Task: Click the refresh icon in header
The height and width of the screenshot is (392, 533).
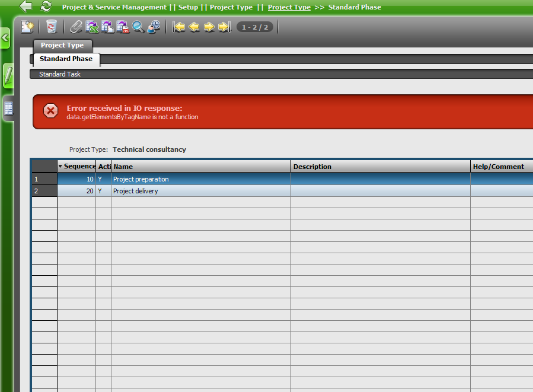Action: [x=46, y=7]
